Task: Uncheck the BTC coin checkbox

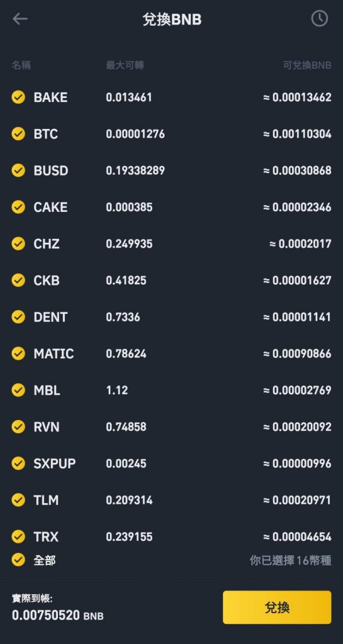Action: pos(18,134)
